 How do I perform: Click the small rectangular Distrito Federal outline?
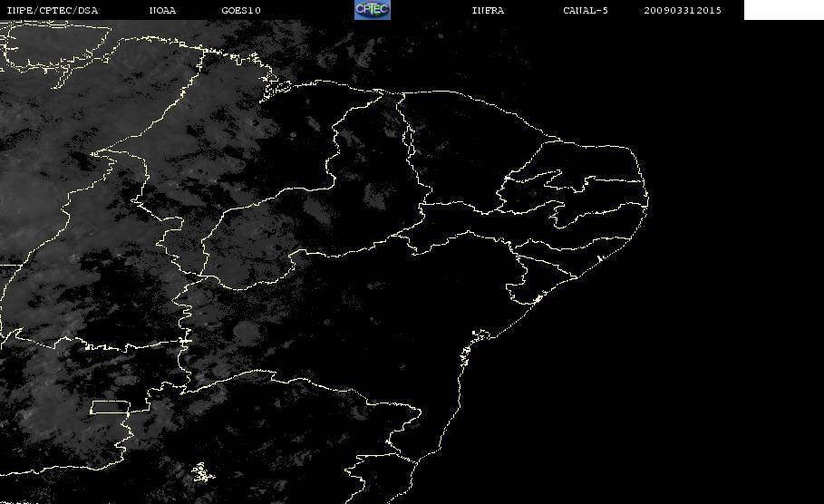tap(111, 407)
